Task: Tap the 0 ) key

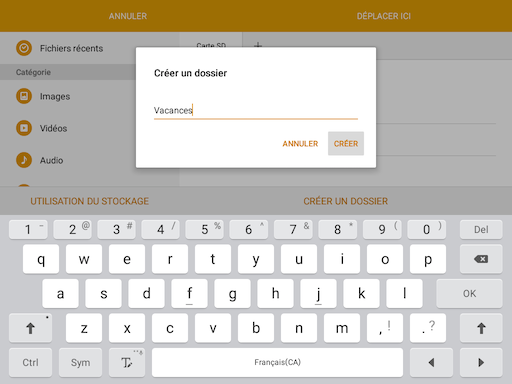Action: click(x=426, y=229)
